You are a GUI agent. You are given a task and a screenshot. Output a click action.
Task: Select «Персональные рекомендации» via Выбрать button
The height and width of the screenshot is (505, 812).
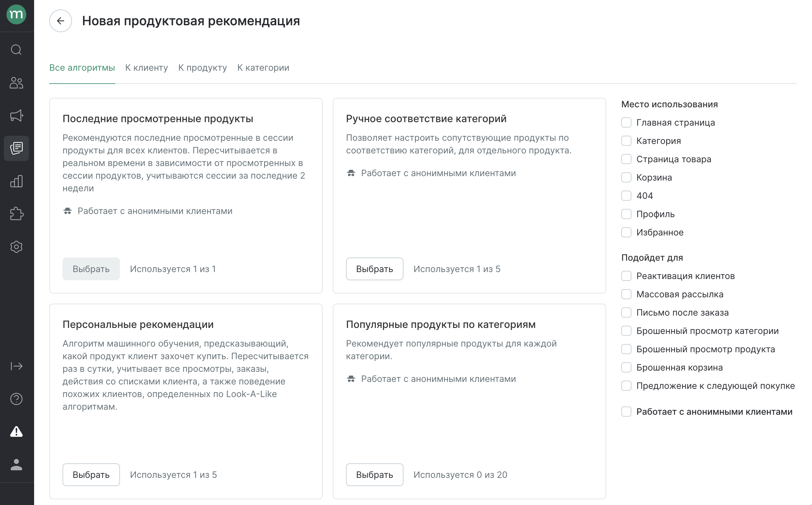(x=91, y=475)
